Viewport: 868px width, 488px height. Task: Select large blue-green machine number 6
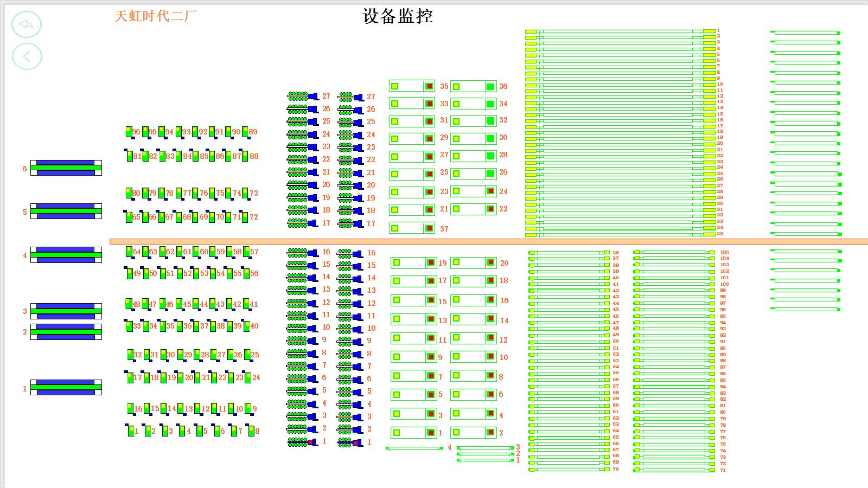point(66,168)
